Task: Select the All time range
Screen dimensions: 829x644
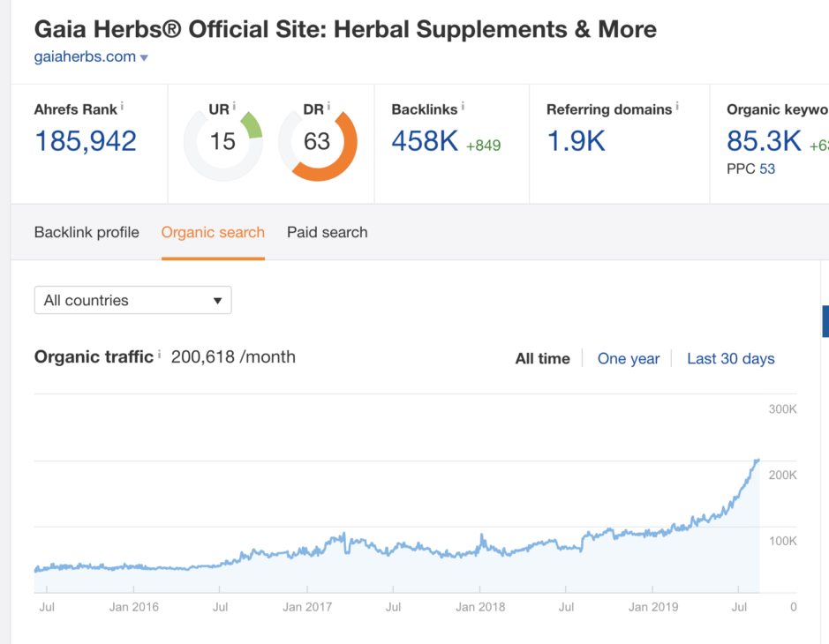Action: click(542, 359)
